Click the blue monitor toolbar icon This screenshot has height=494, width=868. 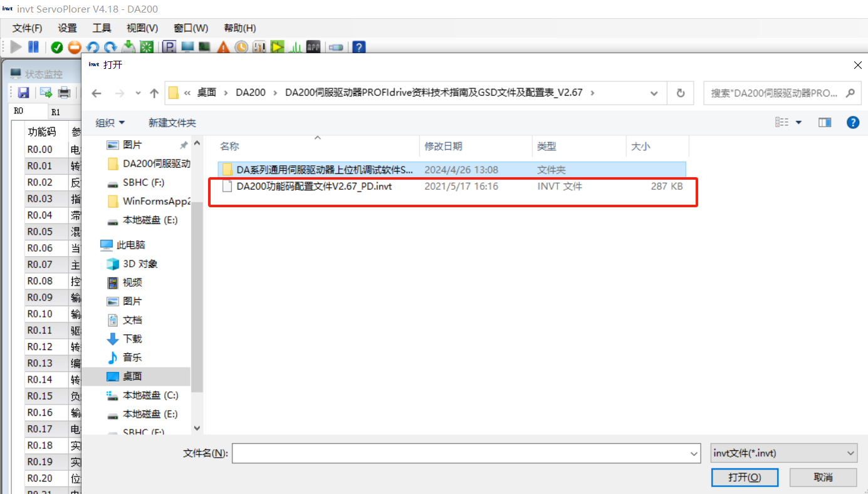point(187,47)
